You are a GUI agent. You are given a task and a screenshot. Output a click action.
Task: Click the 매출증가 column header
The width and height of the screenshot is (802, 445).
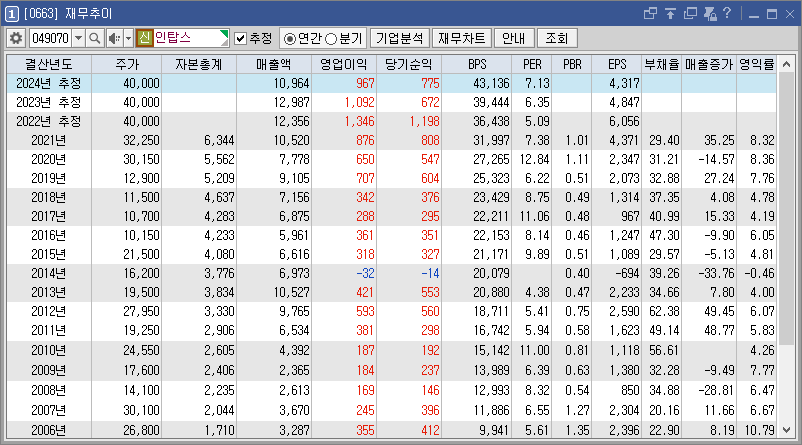point(709,64)
